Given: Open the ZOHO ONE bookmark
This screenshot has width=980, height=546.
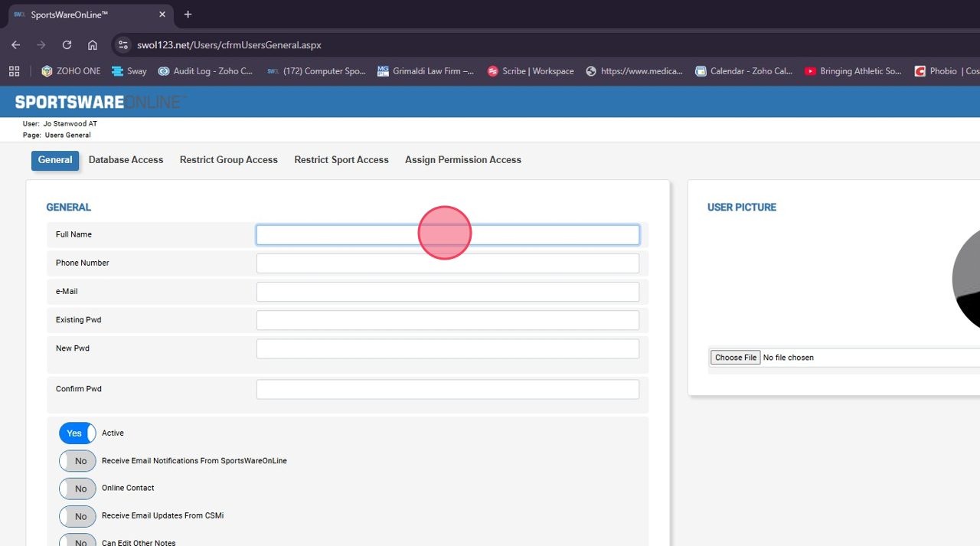Looking at the screenshot, I should tap(71, 71).
